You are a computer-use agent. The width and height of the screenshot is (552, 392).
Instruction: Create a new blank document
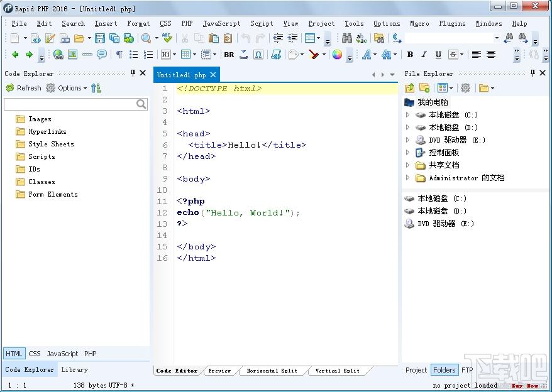tap(15, 38)
